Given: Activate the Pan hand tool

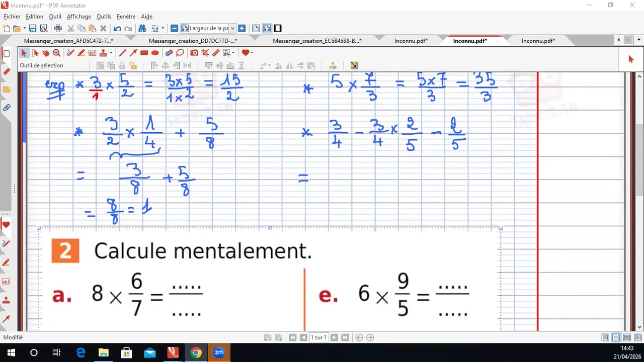Looking at the screenshot, I should point(46,53).
